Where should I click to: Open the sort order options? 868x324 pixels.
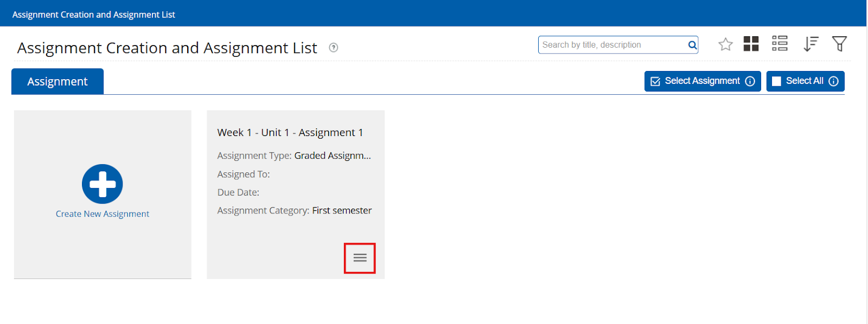tap(810, 44)
